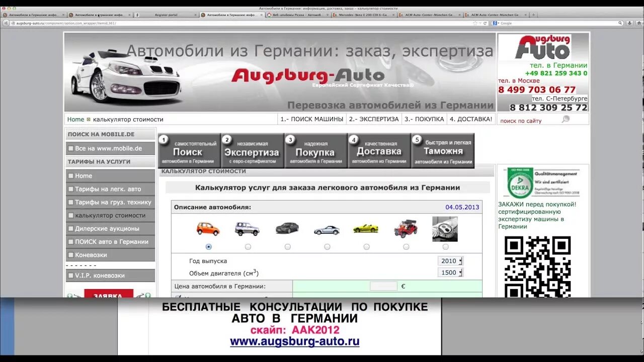The image size is (644, 362).
Task: Open step 3 Покупка banner button
Action: click(316, 150)
